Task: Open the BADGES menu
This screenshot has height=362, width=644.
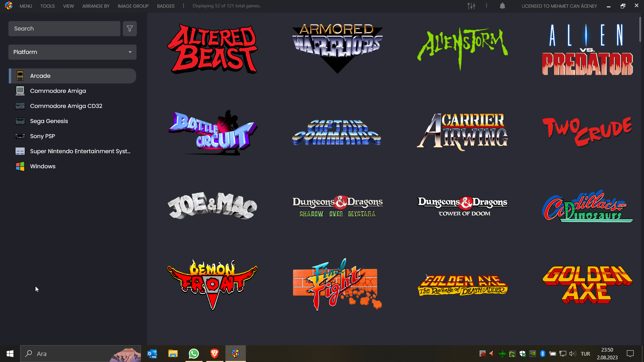Action: 166,6
